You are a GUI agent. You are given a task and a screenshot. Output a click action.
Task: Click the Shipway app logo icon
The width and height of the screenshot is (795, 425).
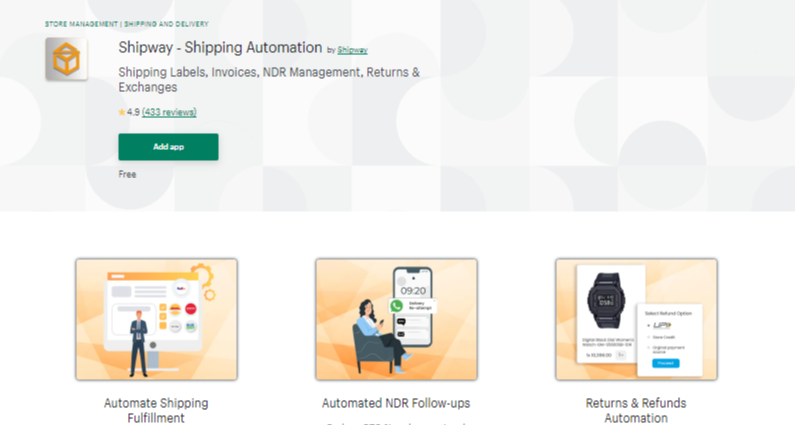tap(66, 59)
